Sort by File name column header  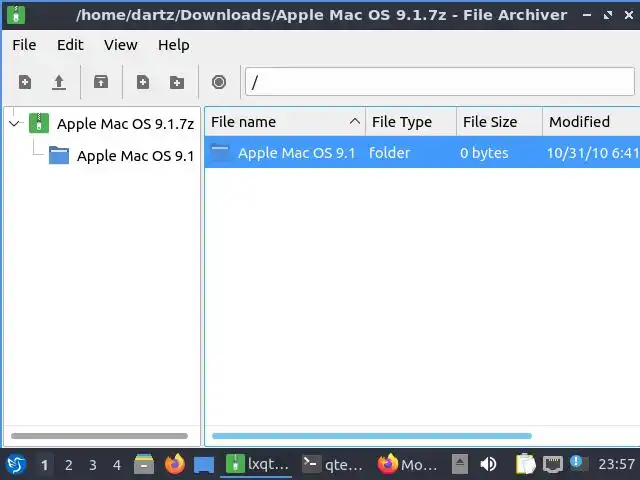(x=285, y=122)
